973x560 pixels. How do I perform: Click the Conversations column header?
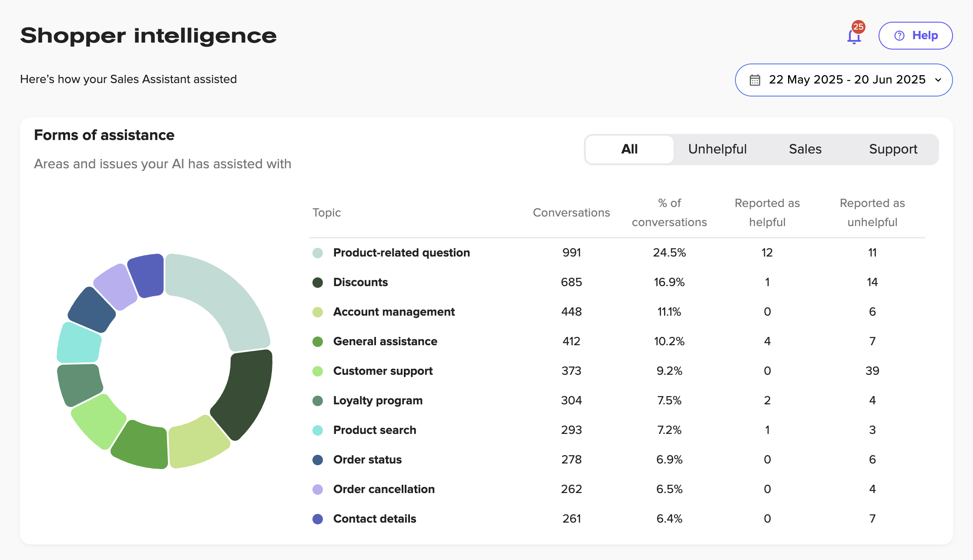pos(571,213)
